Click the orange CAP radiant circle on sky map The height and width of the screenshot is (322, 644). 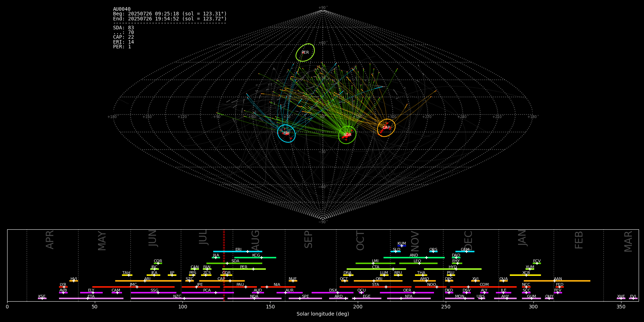point(386,128)
